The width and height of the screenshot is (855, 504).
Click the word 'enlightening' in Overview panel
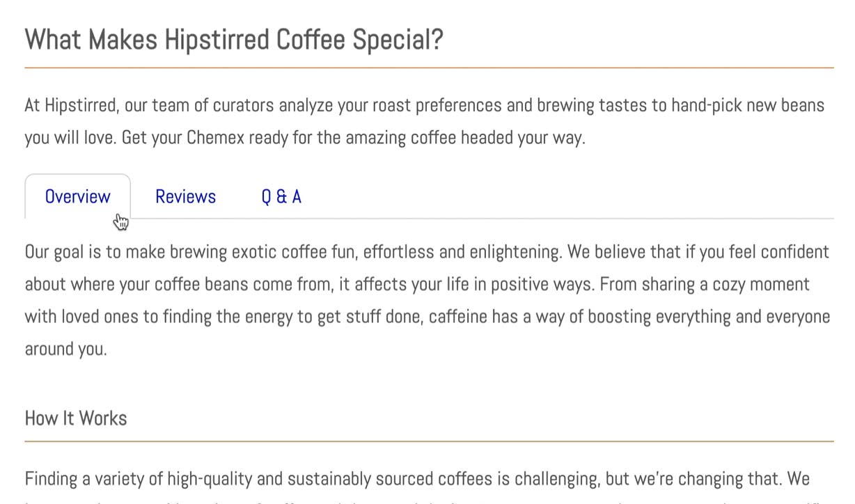[515, 252]
